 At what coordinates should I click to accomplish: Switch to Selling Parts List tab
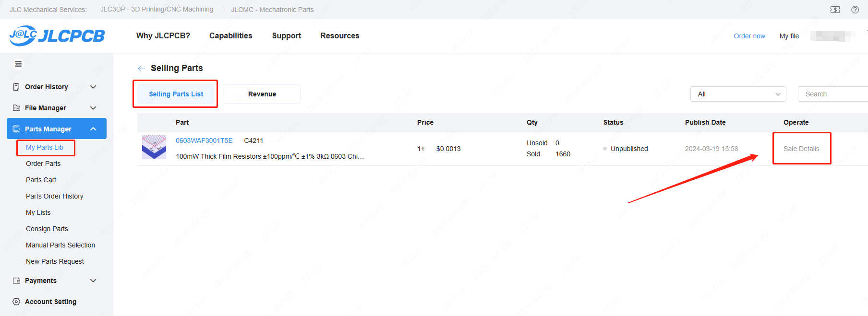click(x=176, y=94)
